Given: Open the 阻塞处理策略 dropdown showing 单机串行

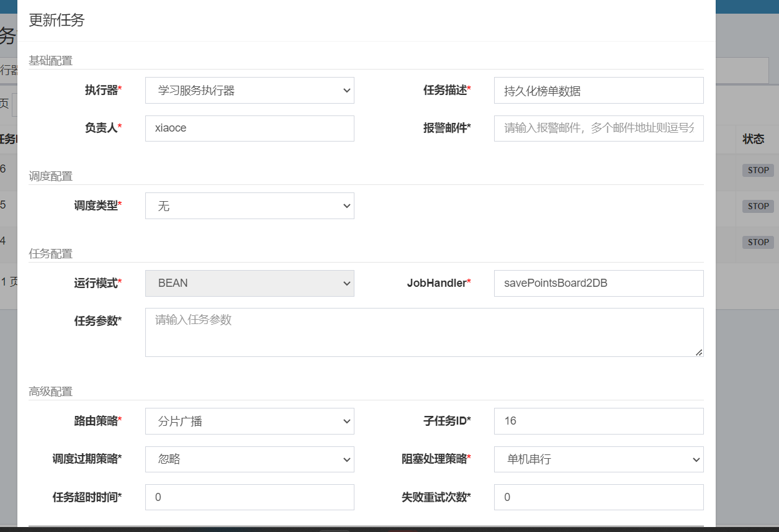Looking at the screenshot, I should [598, 459].
